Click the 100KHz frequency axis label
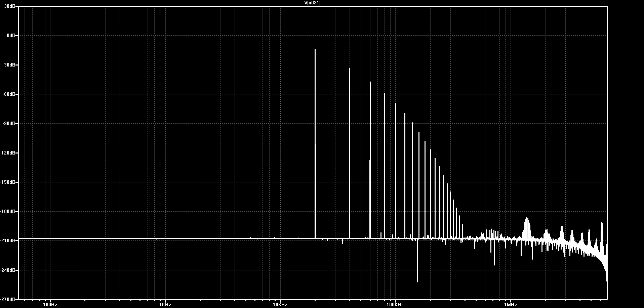This screenshot has width=644, height=308. click(x=395, y=305)
